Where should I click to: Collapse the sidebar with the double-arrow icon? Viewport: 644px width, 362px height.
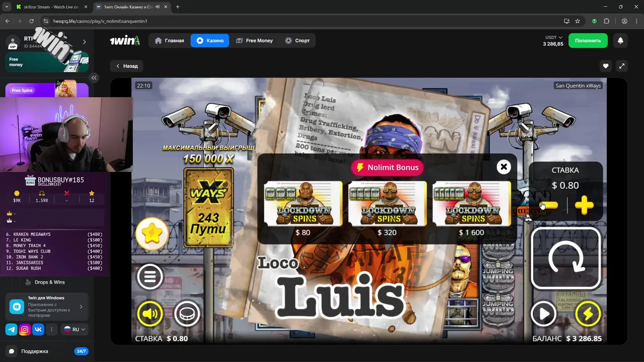(x=94, y=77)
